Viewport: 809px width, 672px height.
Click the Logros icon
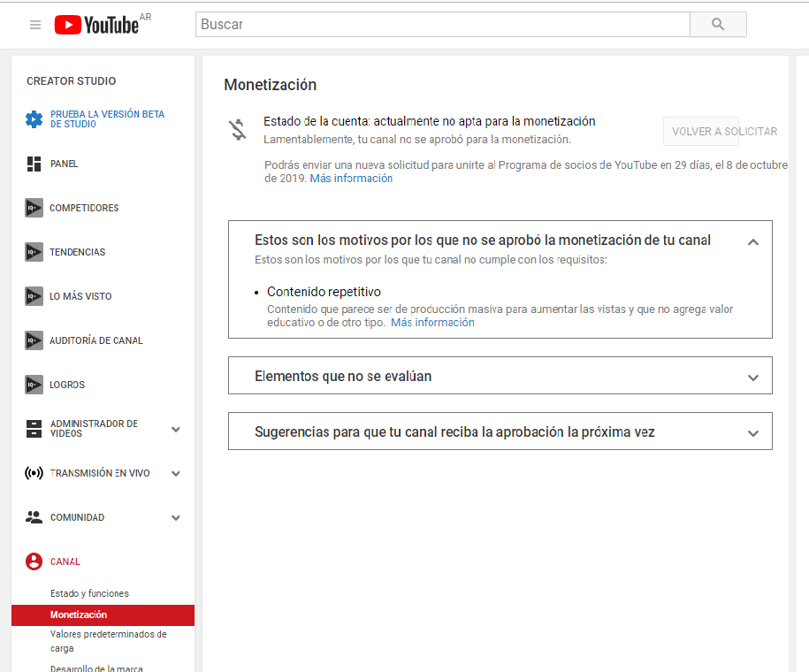click(x=34, y=385)
